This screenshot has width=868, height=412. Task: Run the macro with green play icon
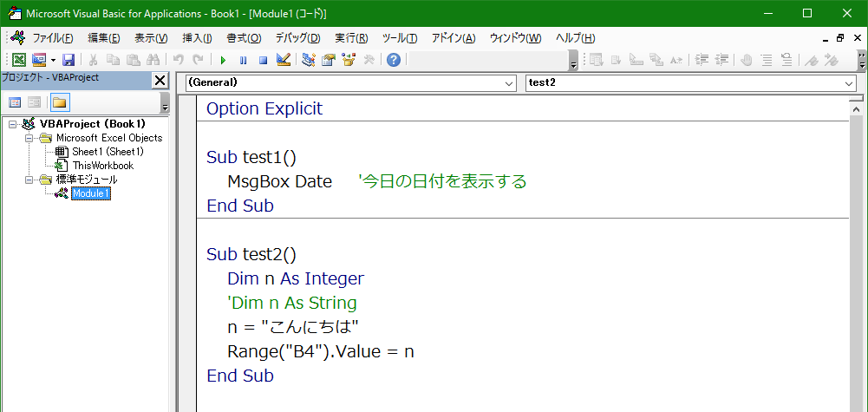(x=223, y=60)
